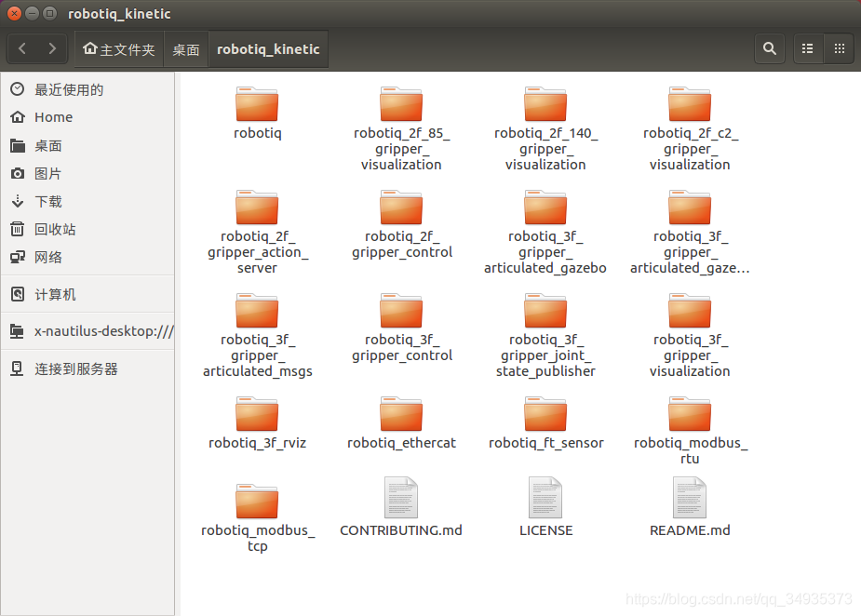Screen dimensions: 861x616
Task: Select robotiq_2f_c2_gripper_visualization folder icon
Action: pyautogui.click(x=690, y=104)
